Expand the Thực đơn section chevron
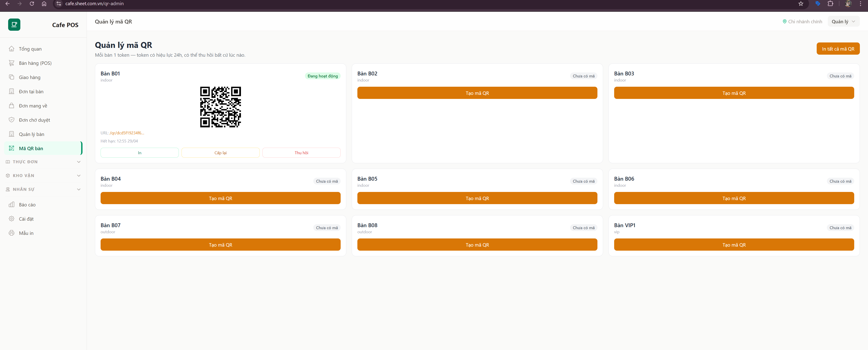The image size is (868, 350). (79, 162)
